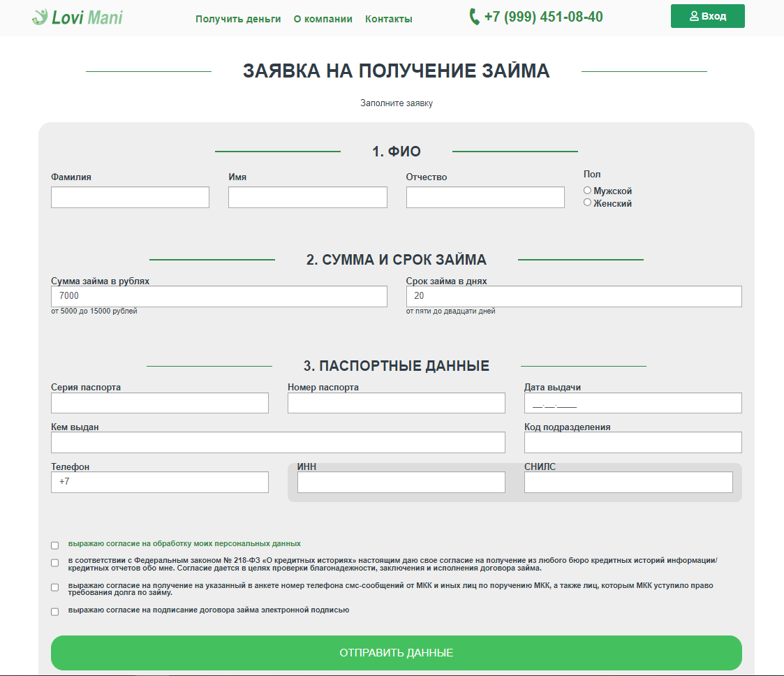Viewport: 784px width, 676px height.
Task: Focus the Отчество input field
Action: (485, 198)
